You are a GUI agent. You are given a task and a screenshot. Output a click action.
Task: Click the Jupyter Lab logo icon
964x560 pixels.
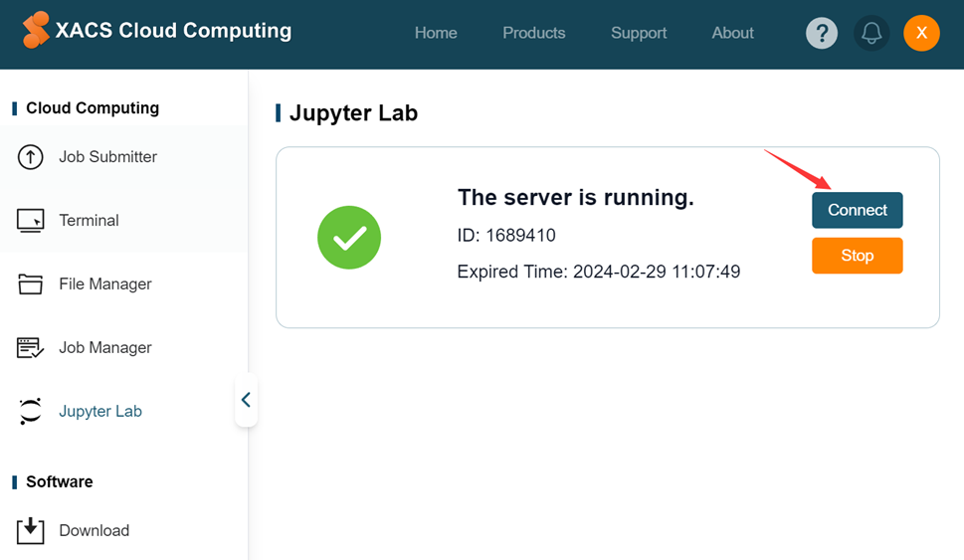coord(30,411)
